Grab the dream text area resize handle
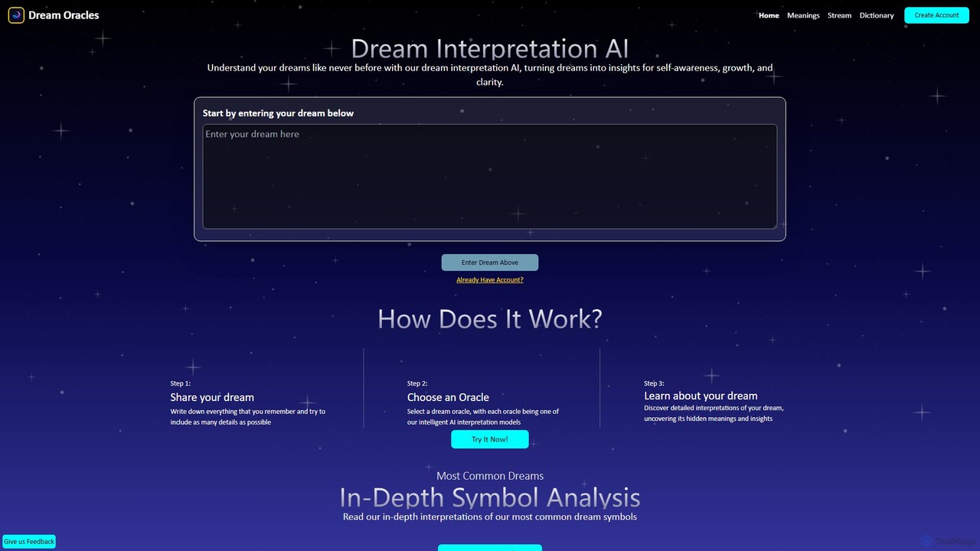This screenshot has height=551, width=980. tap(773, 225)
